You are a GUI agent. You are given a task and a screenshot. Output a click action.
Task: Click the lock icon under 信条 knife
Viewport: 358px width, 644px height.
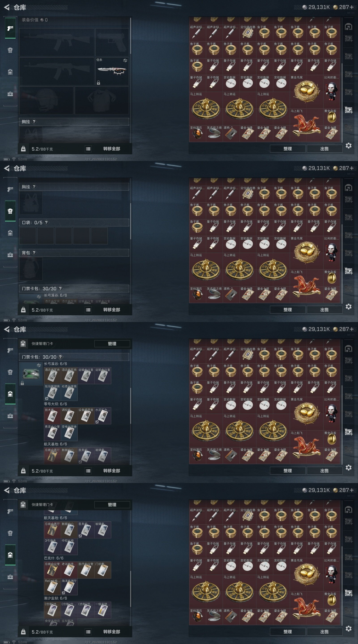click(x=99, y=83)
